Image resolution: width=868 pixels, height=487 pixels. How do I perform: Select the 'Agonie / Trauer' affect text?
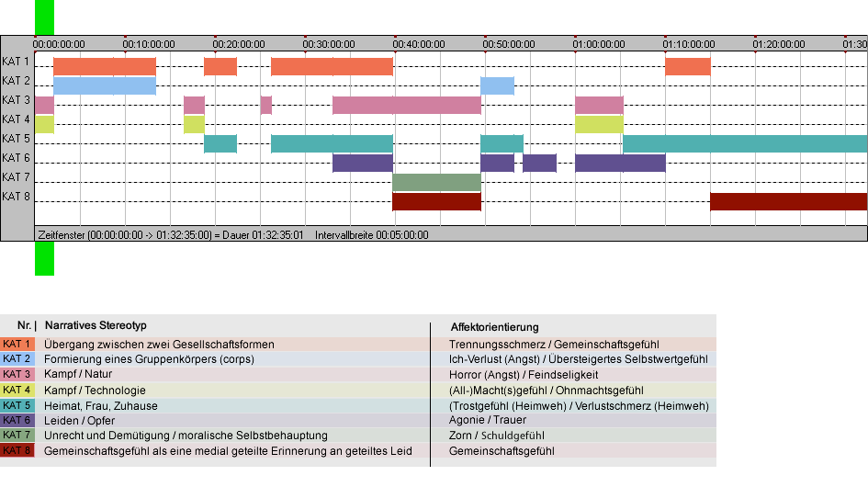click(488, 420)
